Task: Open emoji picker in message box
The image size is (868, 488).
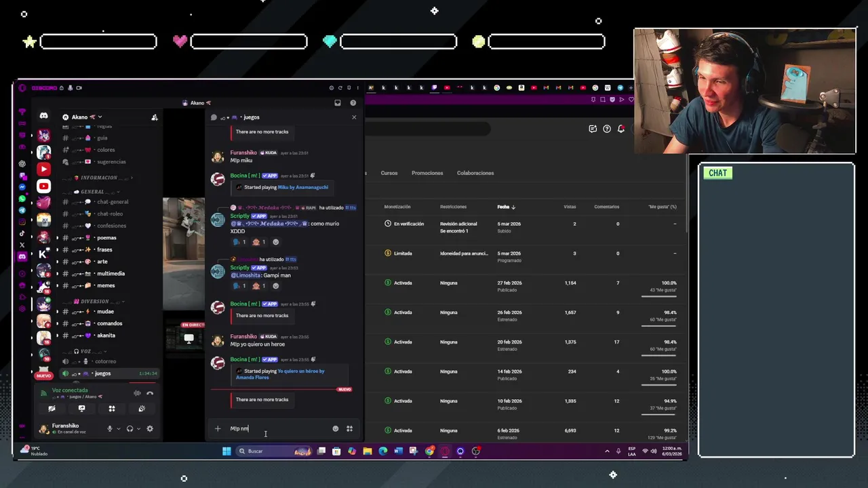Action: click(335, 428)
